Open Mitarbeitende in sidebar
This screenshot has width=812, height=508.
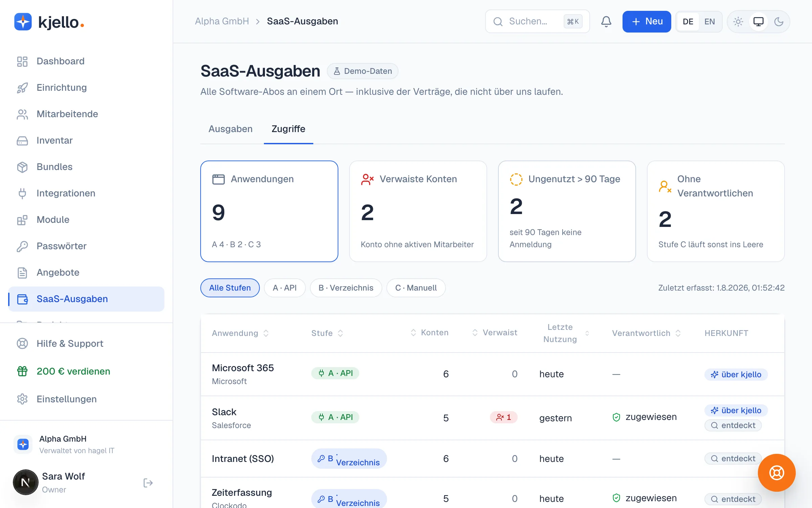pos(87,114)
